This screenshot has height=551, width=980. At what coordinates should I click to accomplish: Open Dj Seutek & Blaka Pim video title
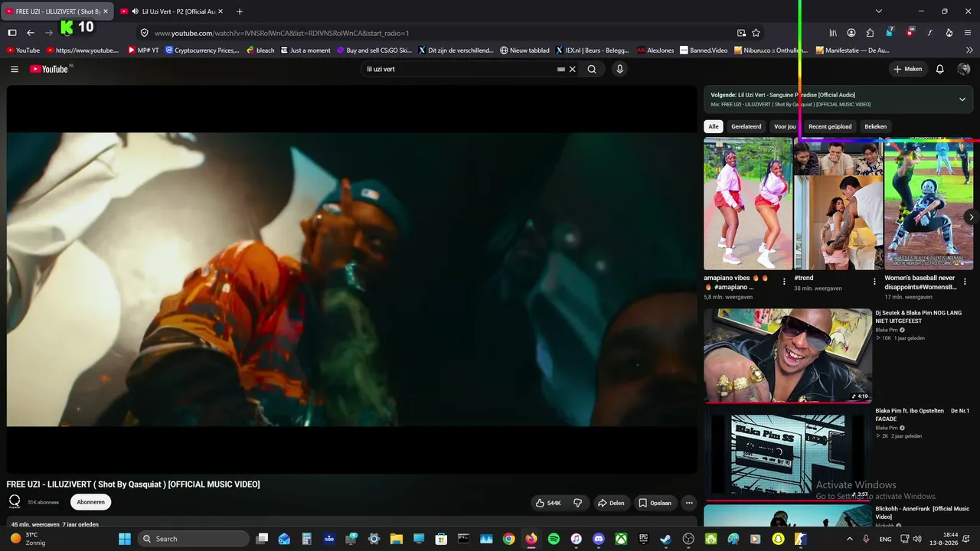tap(919, 317)
